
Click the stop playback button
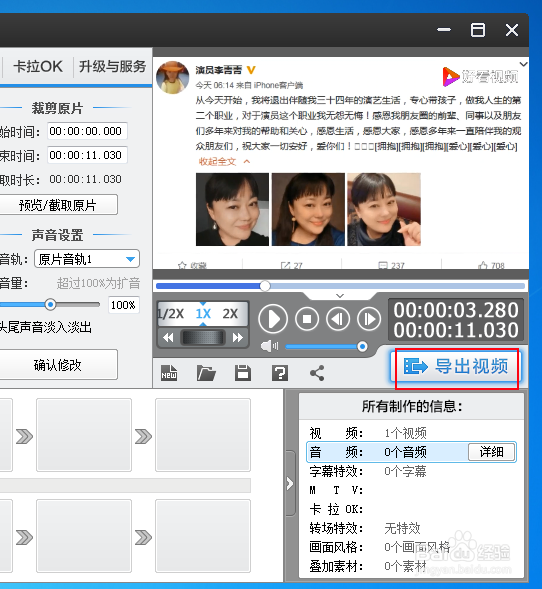(x=306, y=319)
